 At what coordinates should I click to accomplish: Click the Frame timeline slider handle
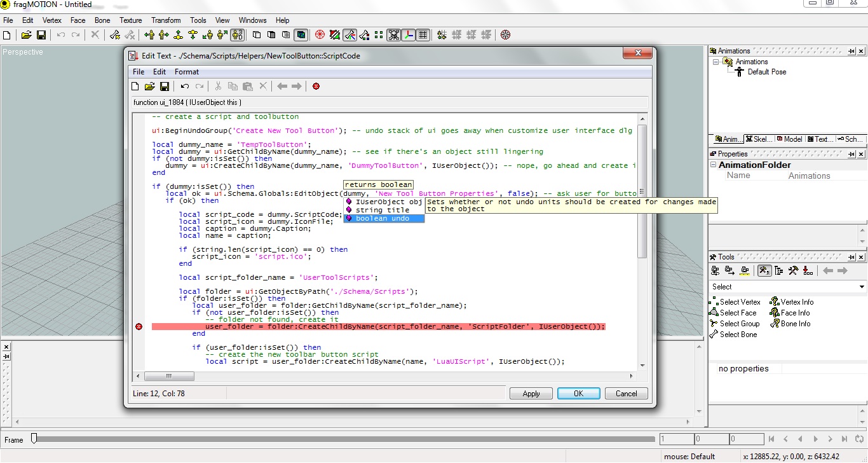pos(34,438)
